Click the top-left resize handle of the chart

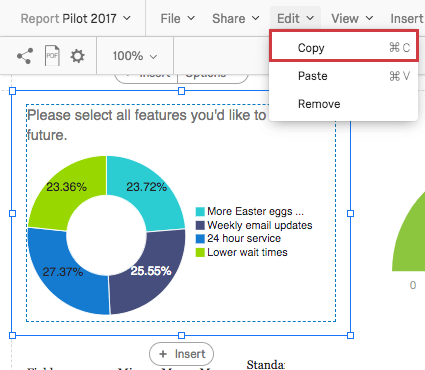[13, 91]
